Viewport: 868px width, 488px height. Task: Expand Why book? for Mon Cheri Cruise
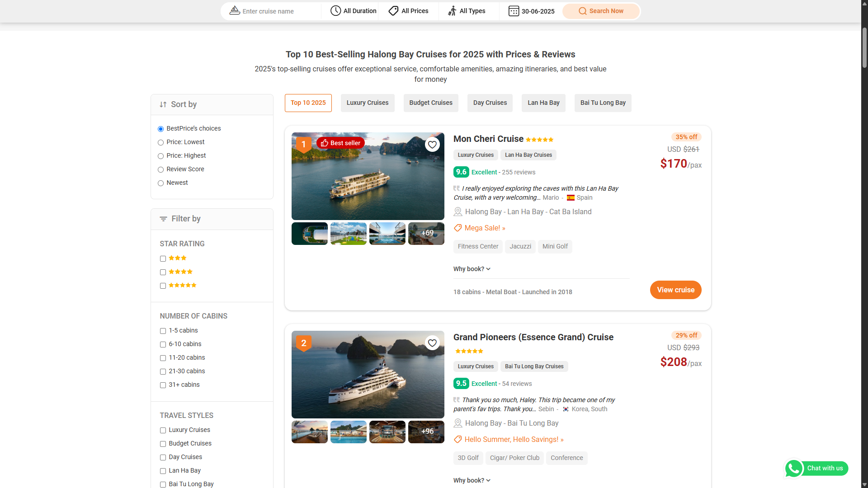(x=472, y=269)
